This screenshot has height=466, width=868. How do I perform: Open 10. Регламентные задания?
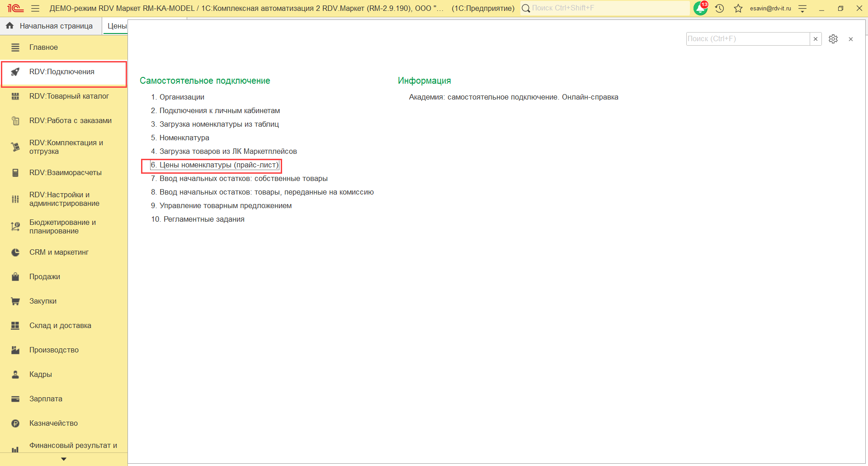click(x=198, y=219)
